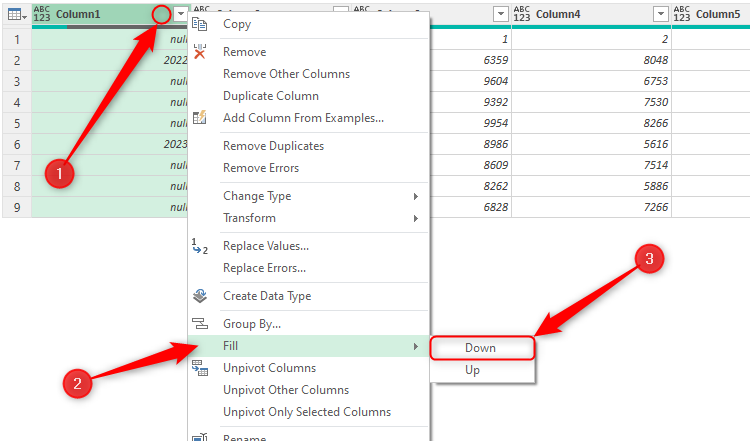Expand the Change Type submenu arrow
This screenshot has height=441, width=750.
[416, 196]
